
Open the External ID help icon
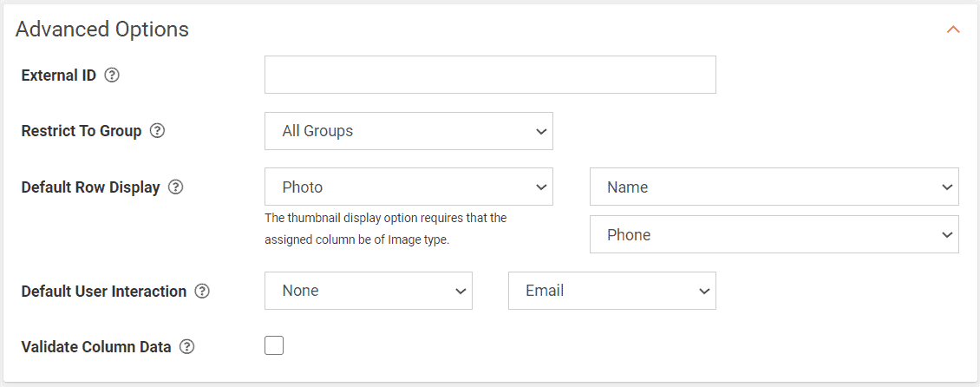(x=112, y=75)
